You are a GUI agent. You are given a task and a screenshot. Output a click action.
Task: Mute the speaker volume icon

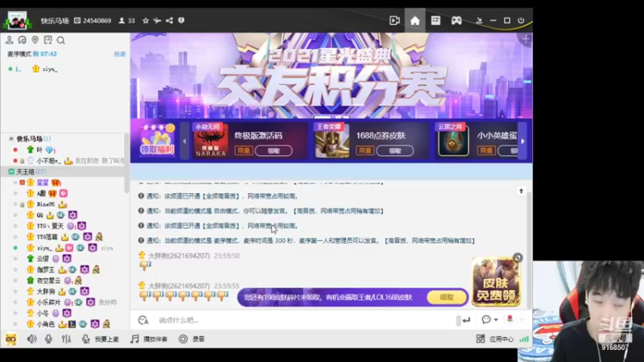(31, 339)
